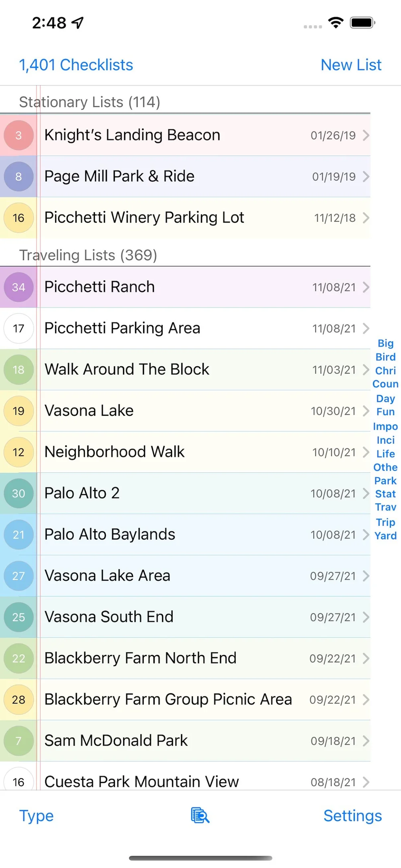This screenshot has width=401, height=868.
Task: Tap the green 18 badge beside Walk Around The Block
Action: (18, 369)
